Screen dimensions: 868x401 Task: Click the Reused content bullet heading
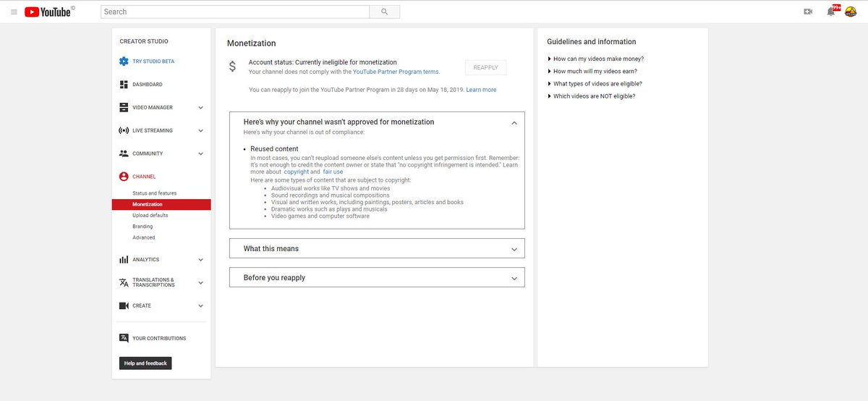274,149
